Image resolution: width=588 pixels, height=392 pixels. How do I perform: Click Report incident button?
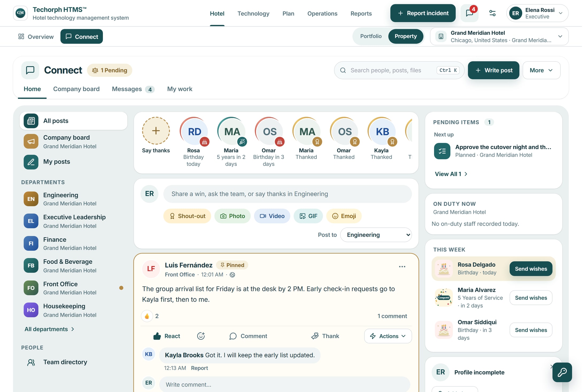point(423,13)
